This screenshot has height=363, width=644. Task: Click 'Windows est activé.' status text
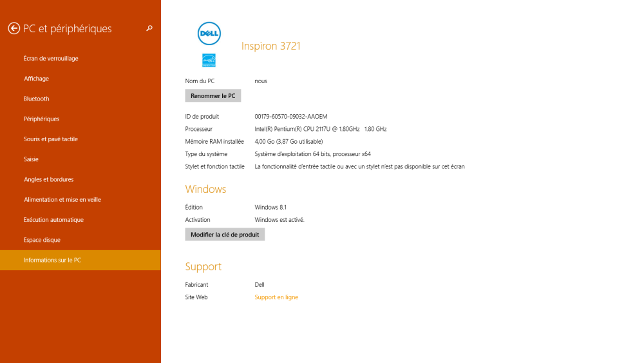coord(279,220)
